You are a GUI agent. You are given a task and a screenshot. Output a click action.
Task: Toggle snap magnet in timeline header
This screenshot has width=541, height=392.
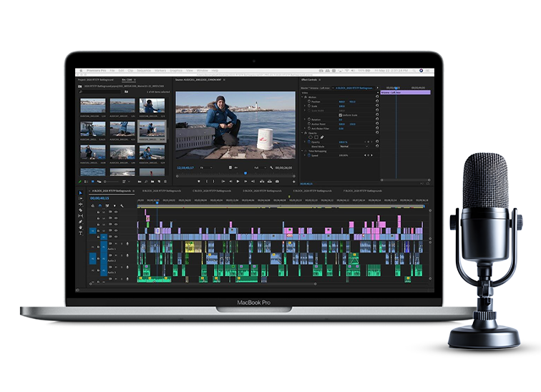click(99, 206)
